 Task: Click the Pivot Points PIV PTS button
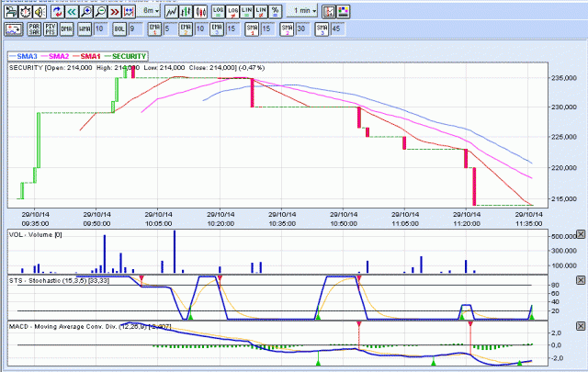[x=50, y=29]
